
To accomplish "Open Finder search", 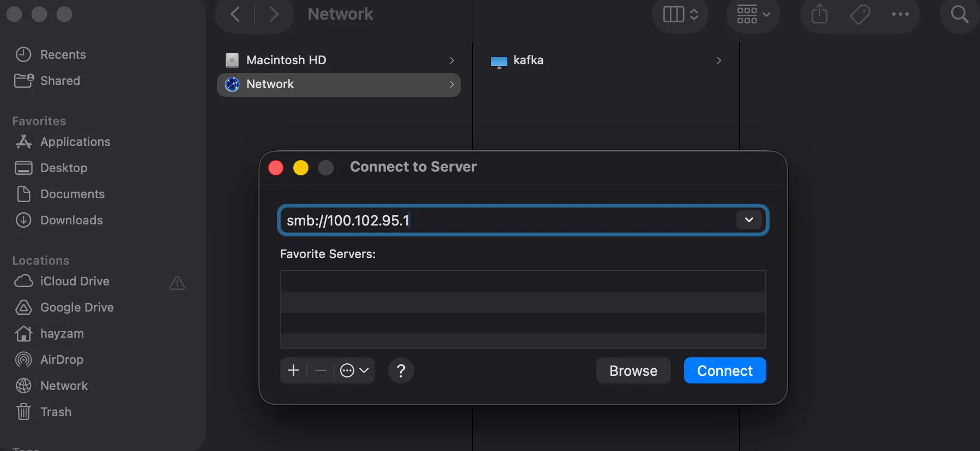I will [x=959, y=14].
